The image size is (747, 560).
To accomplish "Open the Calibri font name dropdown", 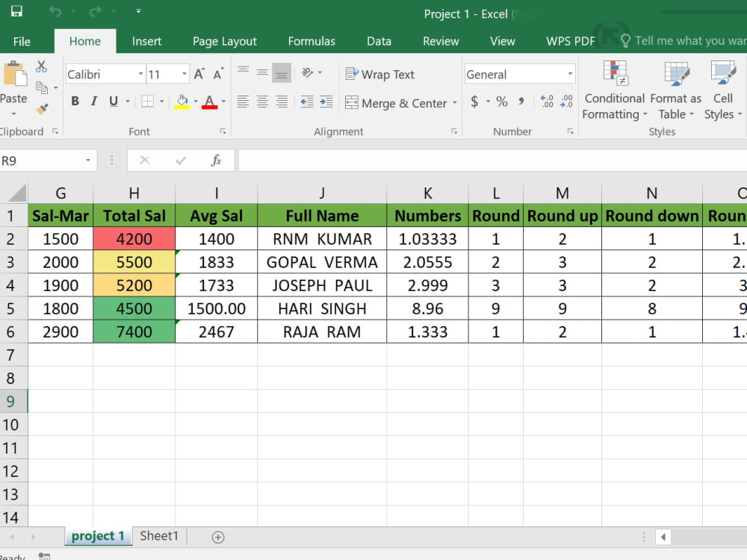I will (140, 74).
